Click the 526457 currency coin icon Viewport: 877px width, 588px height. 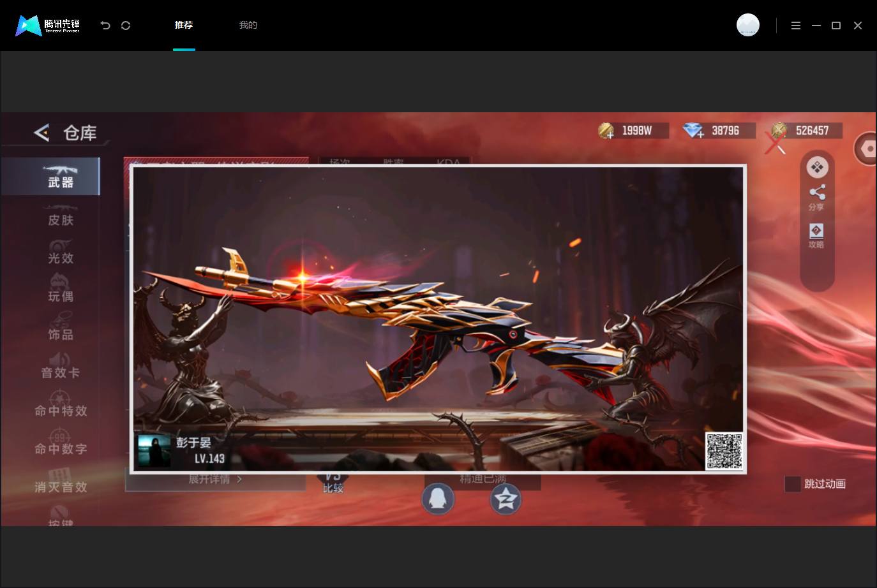tap(779, 131)
